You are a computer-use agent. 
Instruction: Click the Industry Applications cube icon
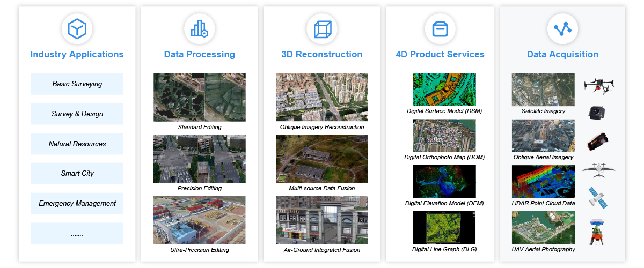[x=77, y=28]
